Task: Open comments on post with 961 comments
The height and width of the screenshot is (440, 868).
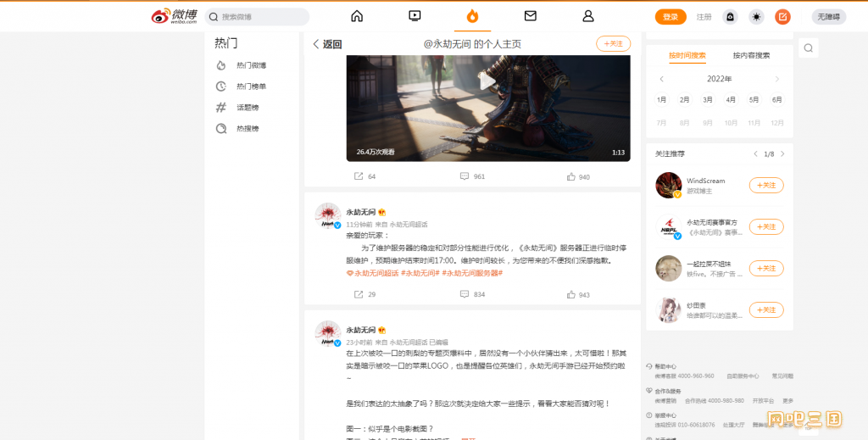Action: pos(472,176)
